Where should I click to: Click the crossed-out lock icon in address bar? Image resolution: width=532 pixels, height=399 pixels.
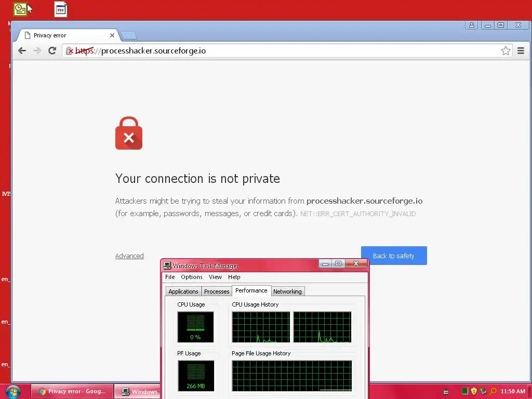pos(70,51)
